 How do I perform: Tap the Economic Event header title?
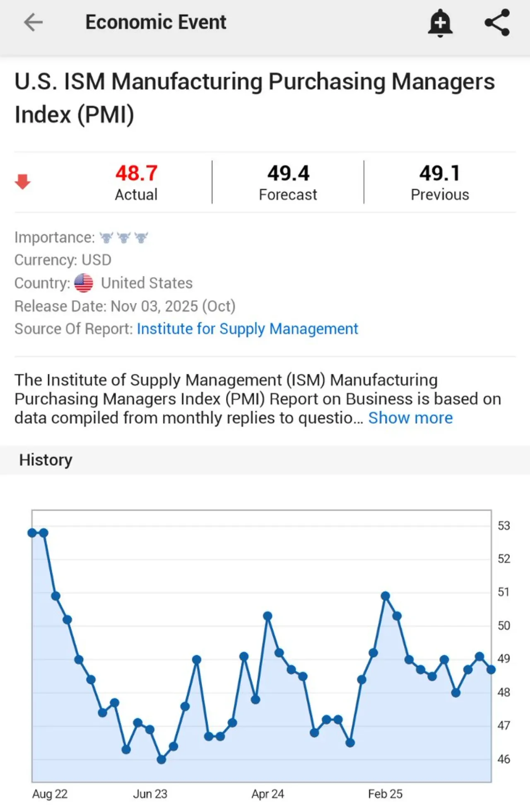click(x=156, y=22)
